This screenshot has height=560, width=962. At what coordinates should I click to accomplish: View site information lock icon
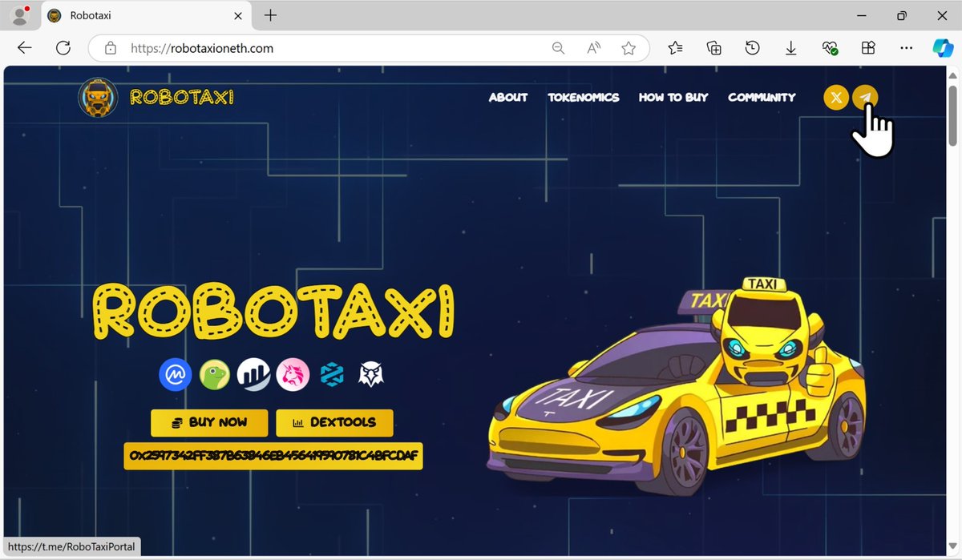(x=111, y=48)
